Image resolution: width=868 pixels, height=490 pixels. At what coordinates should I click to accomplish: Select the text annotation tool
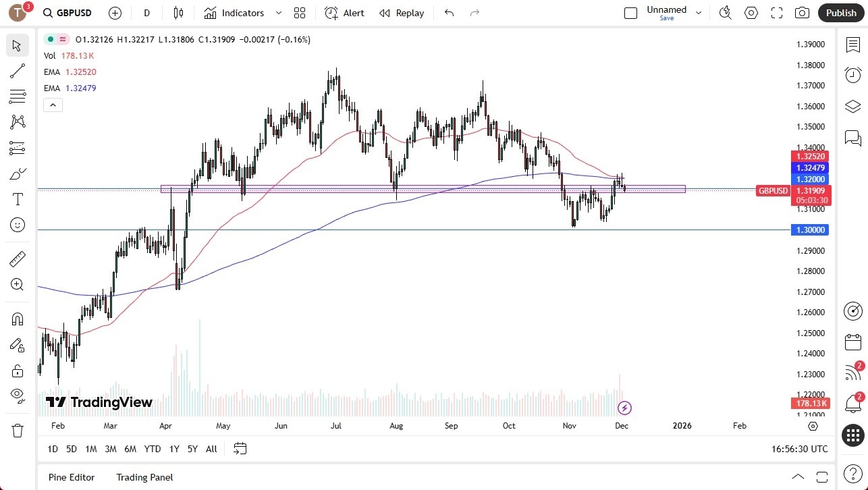(18, 199)
